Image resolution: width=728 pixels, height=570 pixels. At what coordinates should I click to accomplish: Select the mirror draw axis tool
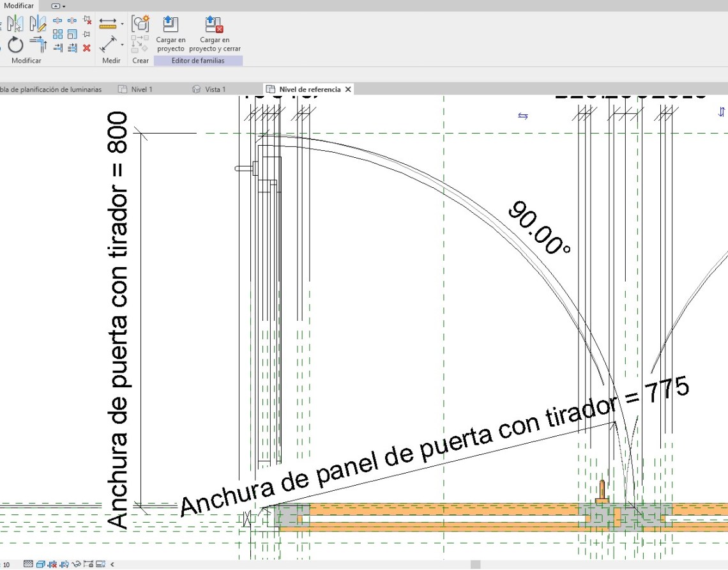pos(38,24)
